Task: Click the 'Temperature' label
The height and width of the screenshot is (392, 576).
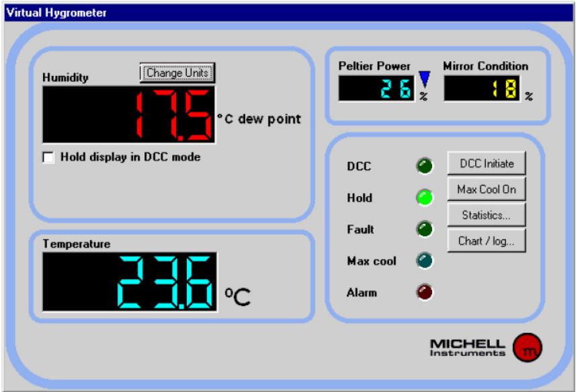Action: 77,244
